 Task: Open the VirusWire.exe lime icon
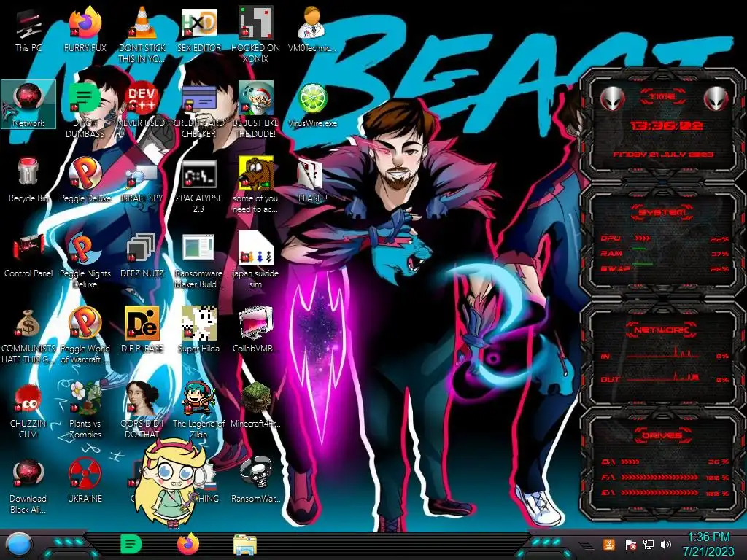[312, 106]
